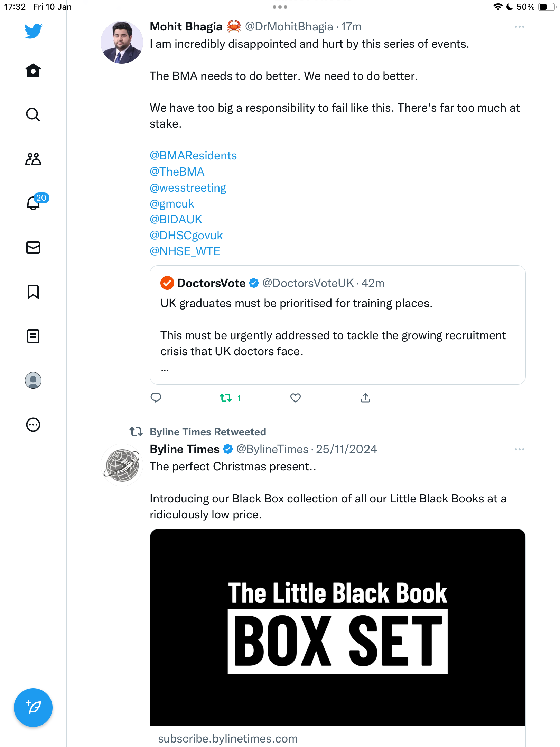
Task: Open the profile avatar in sidebar
Action: [33, 380]
